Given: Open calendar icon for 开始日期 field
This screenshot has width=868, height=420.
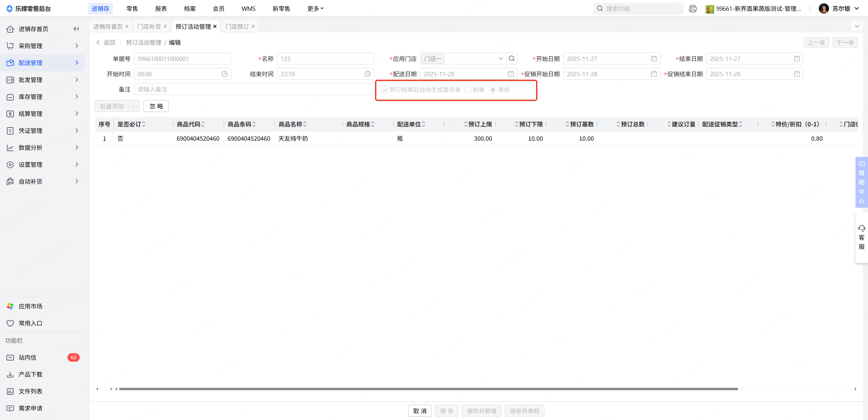Looking at the screenshot, I should 654,59.
